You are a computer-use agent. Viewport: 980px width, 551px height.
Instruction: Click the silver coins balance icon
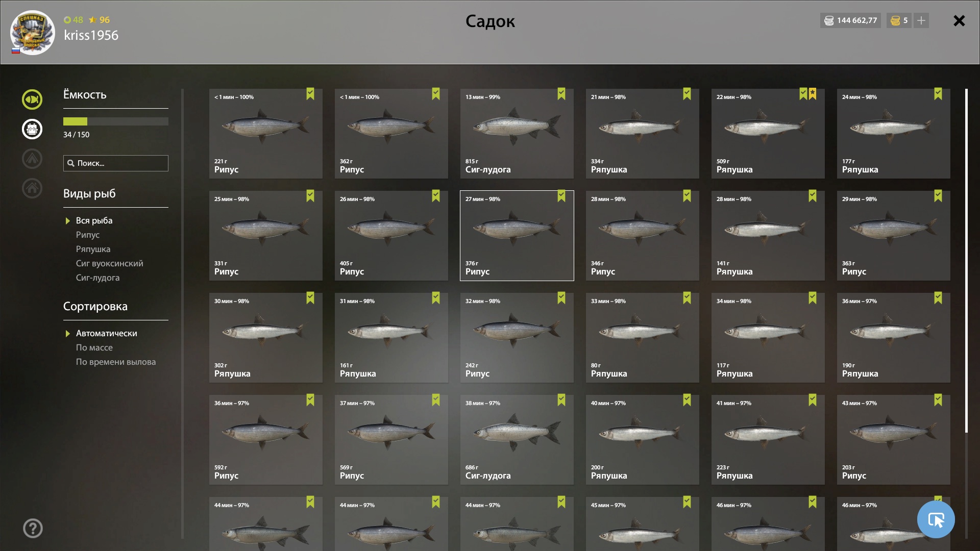pos(829,20)
